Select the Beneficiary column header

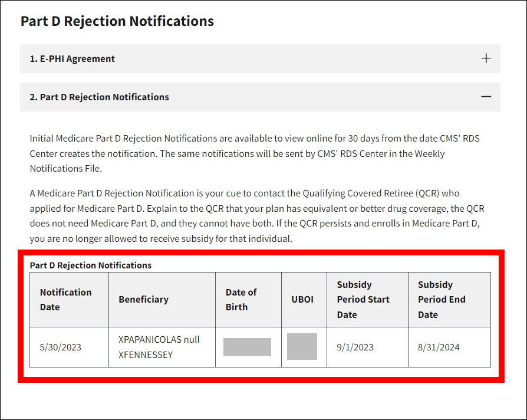tap(143, 300)
